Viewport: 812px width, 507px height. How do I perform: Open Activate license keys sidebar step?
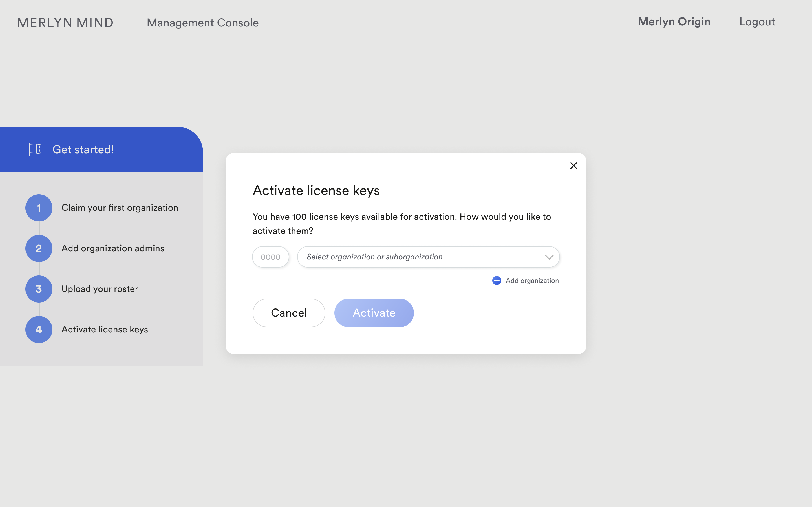pos(105,330)
